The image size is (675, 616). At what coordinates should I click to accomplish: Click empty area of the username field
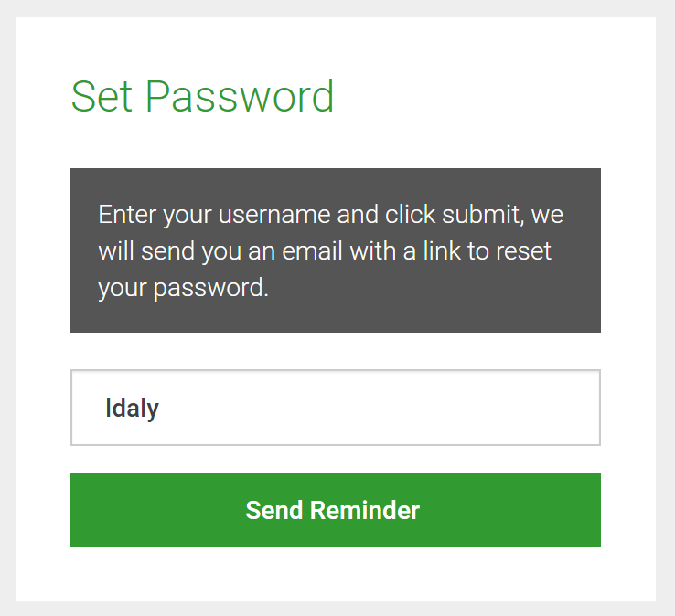[379, 408]
